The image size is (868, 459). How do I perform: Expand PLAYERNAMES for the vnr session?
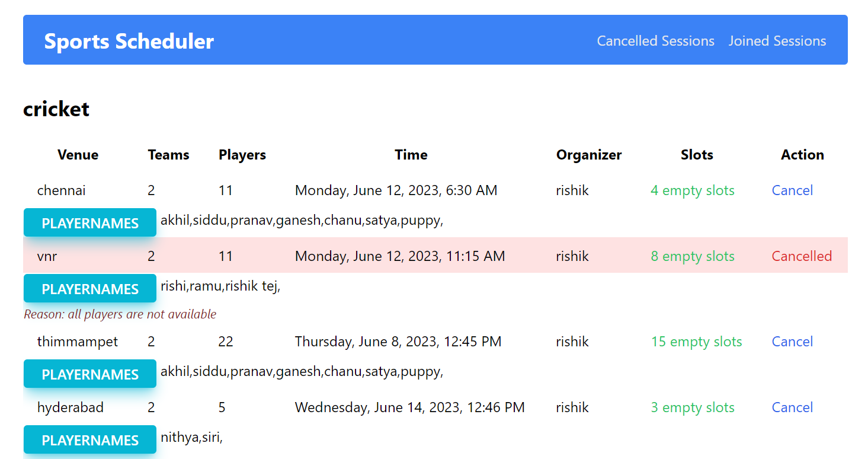point(89,288)
